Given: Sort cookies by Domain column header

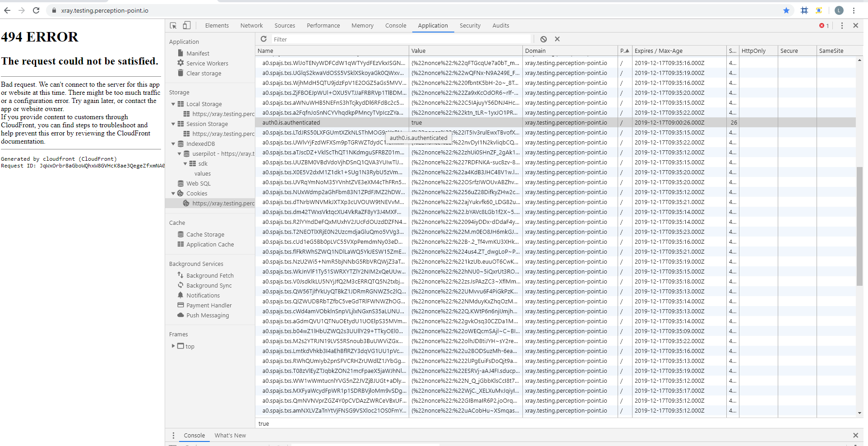Looking at the screenshot, I should 570,51.
